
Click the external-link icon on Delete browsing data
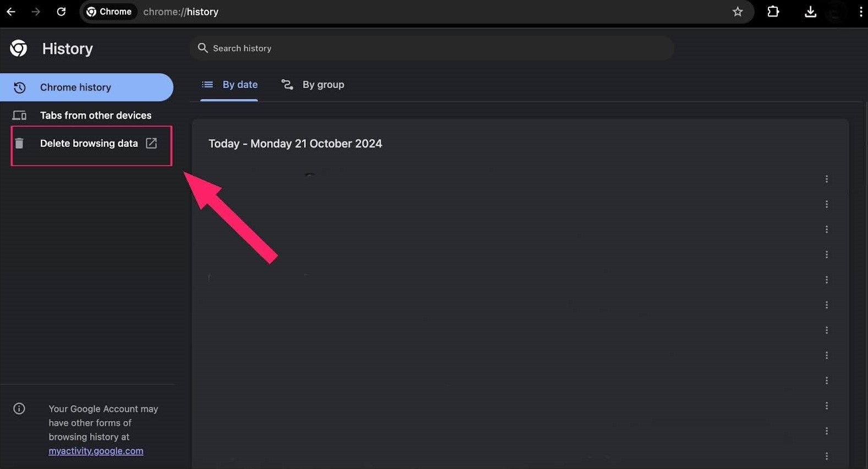[x=151, y=144]
